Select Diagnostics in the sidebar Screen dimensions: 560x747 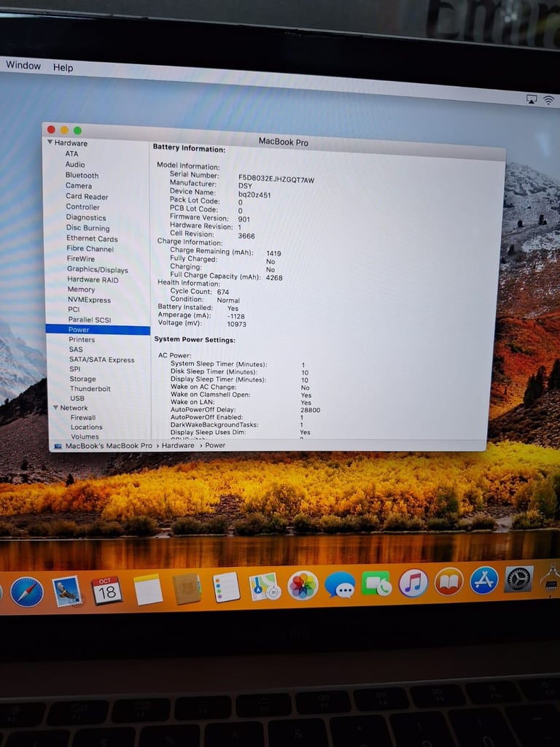tap(86, 217)
